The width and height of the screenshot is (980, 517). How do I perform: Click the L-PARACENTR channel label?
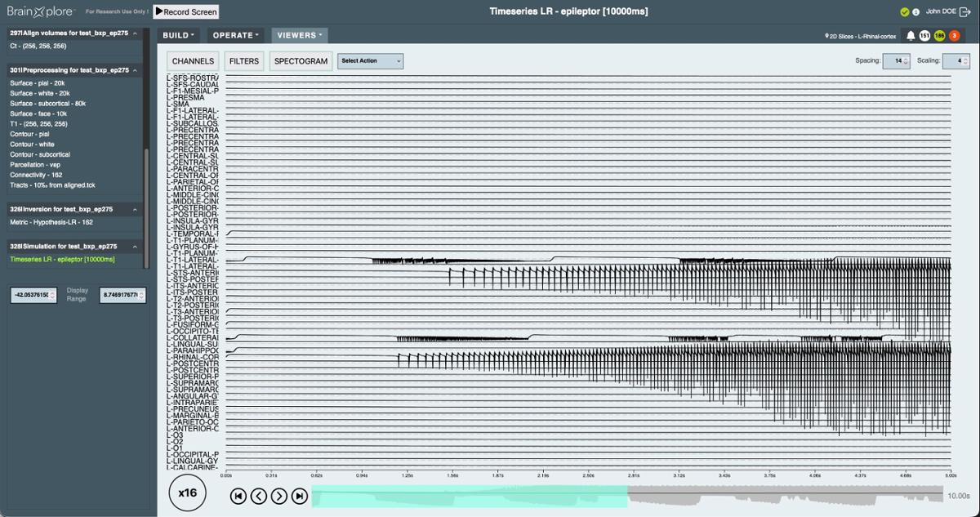point(193,169)
